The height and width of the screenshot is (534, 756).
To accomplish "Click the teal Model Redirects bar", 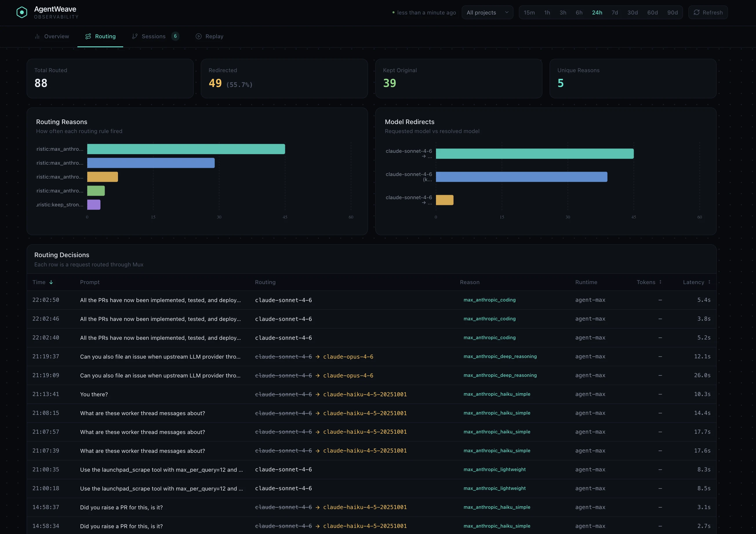I will pyautogui.click(x=535, y=153).
